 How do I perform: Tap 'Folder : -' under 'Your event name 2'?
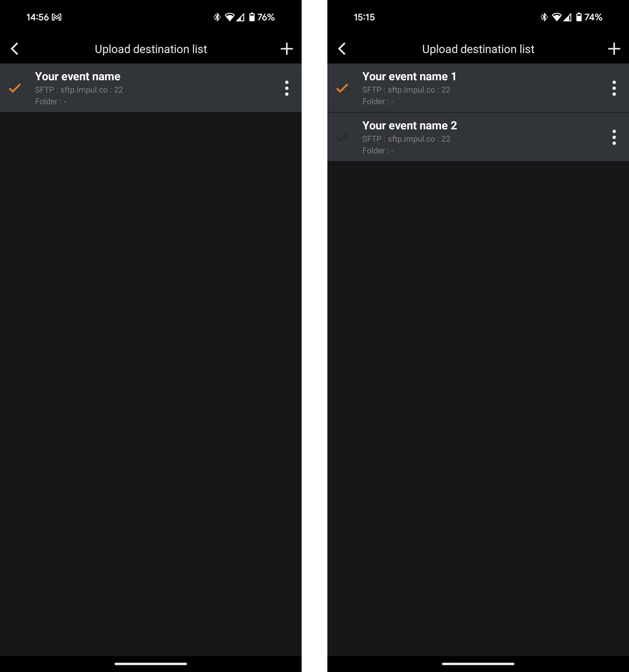tap(378, 150)
